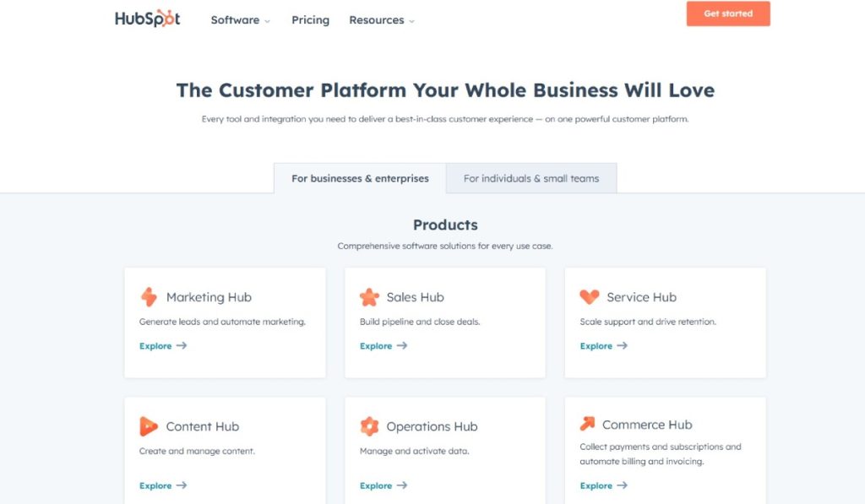Click the Marketing Hub icon

point(149,297)
